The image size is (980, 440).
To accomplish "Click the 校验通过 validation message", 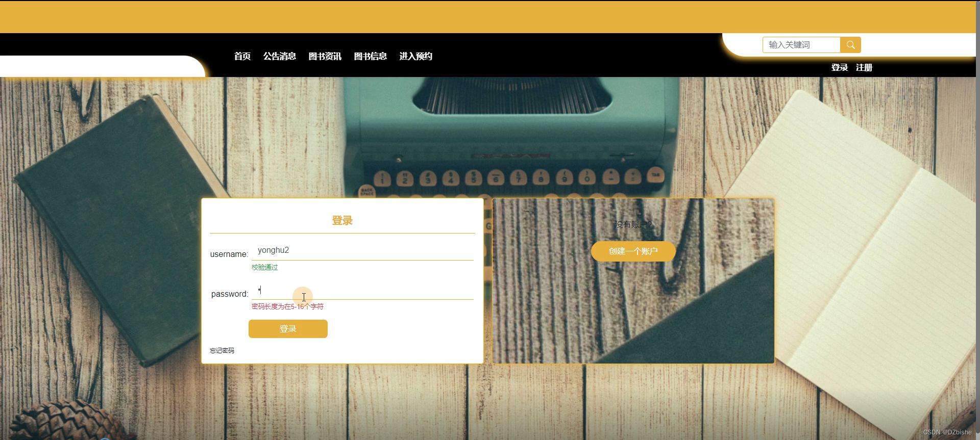I will point(265,267).
